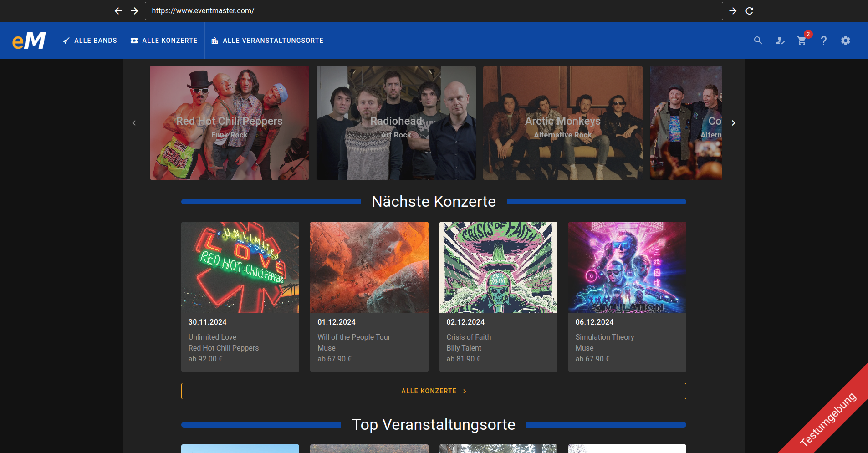Show more bands via right carousel chevron
Viewport: 868px width, 453px height.
[733, 123]
